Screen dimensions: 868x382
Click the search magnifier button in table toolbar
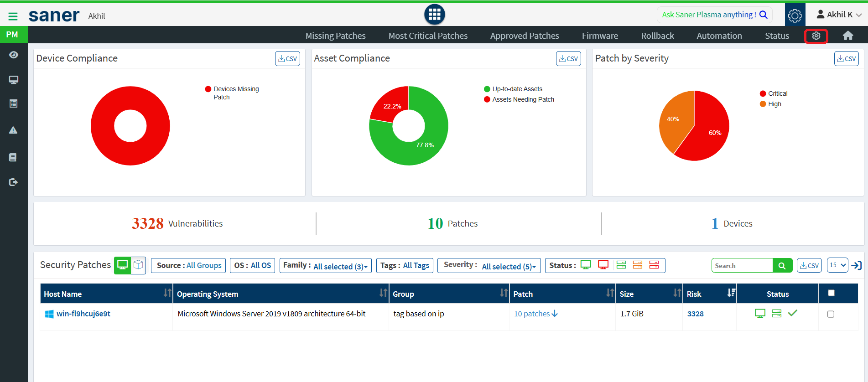click(x=782, y=266)
